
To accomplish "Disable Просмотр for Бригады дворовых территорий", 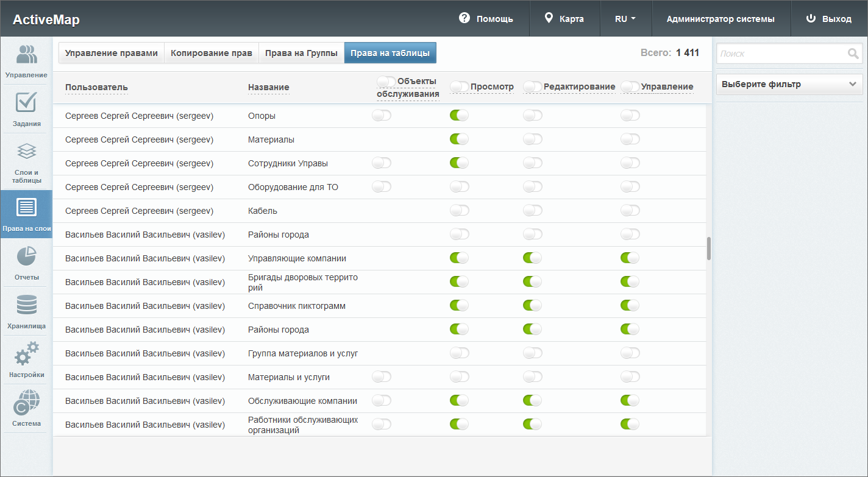I will [x=459, y=281].
